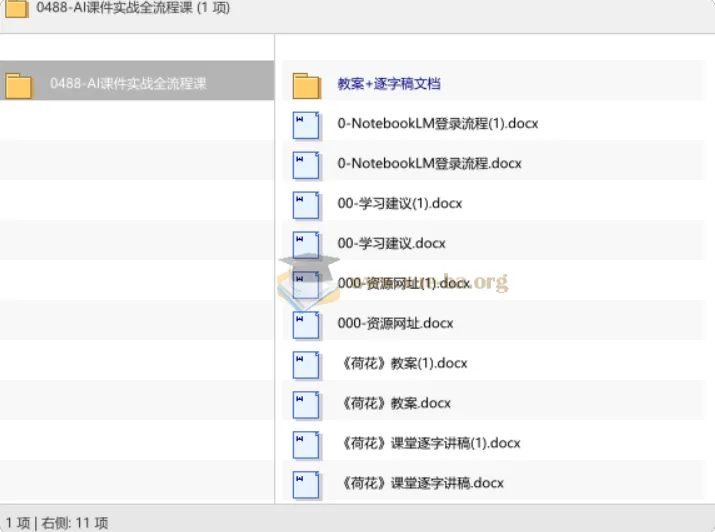This screenshot has height=532, width=715.
Task: Click the docx icon for 00-学习建议.docx
Action: coord(306,245)
